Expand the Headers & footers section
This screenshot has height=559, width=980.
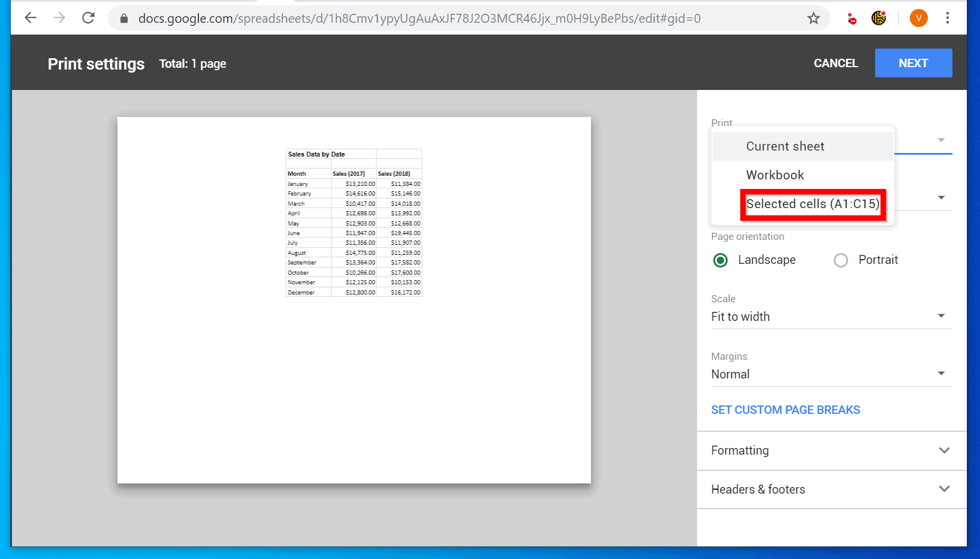[x=831, y=489]
